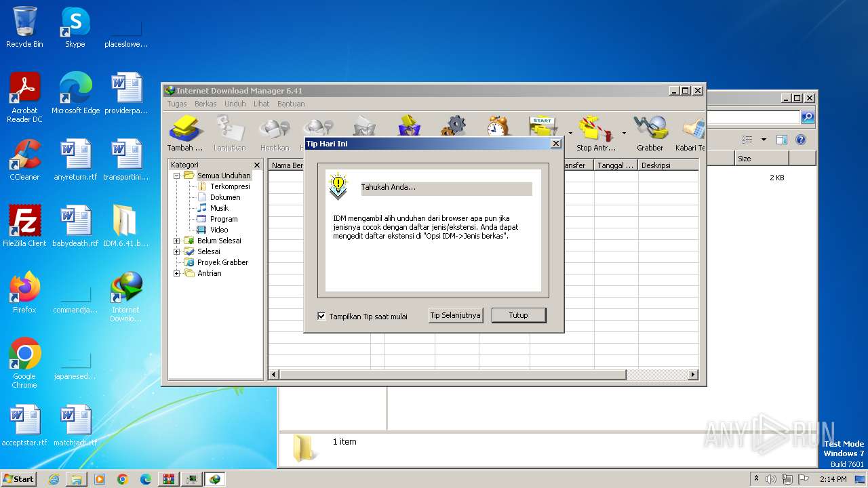This screenshot has height=488, width=868.
Task: Close the Tip Hari Ini dialog
Action: coord(556,144)
